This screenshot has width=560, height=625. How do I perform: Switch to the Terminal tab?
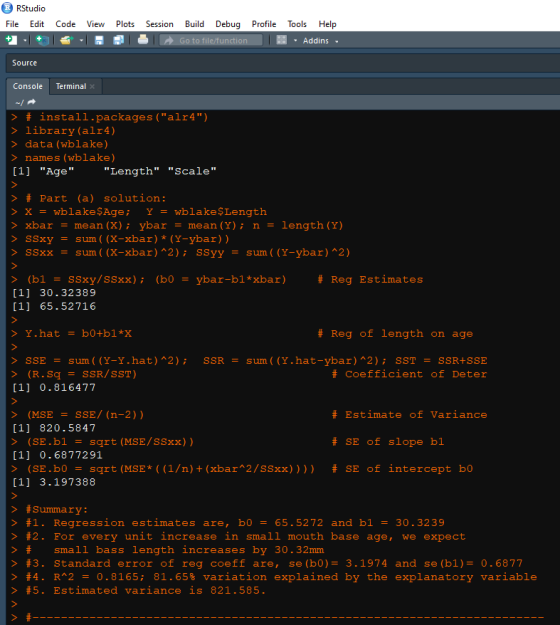coord(71,86)
